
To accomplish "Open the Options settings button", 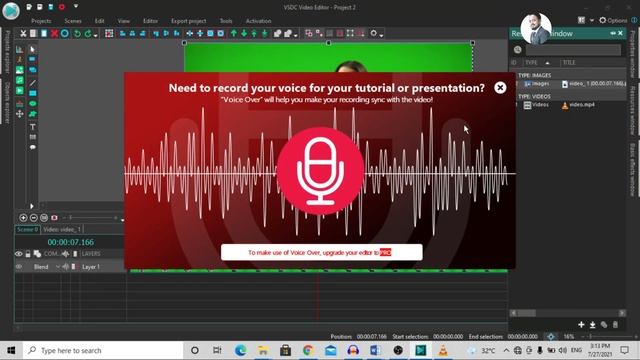I will point(613,20).
